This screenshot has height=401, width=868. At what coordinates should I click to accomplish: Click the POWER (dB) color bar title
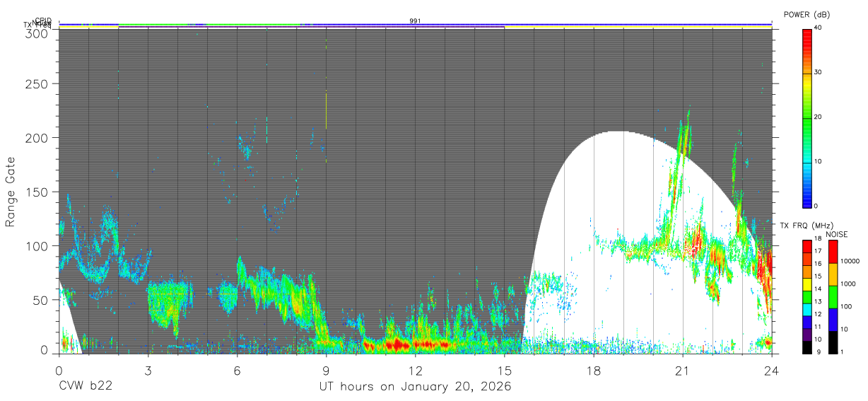[x=805, y=14]
